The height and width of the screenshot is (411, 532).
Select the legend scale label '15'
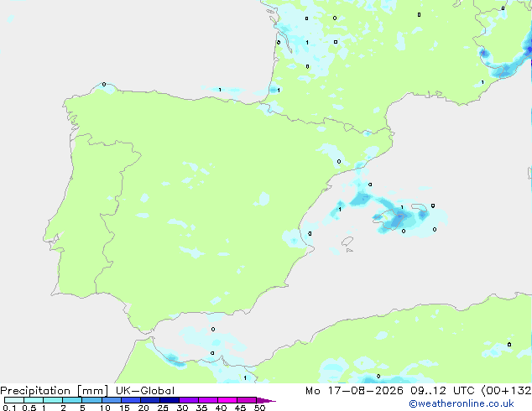(124, 408)
